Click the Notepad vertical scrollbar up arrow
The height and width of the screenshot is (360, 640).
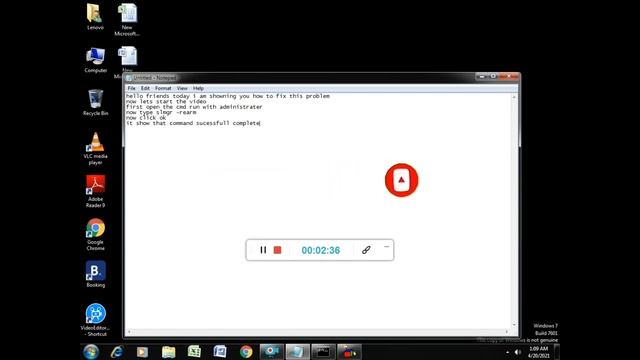[514, 97]
